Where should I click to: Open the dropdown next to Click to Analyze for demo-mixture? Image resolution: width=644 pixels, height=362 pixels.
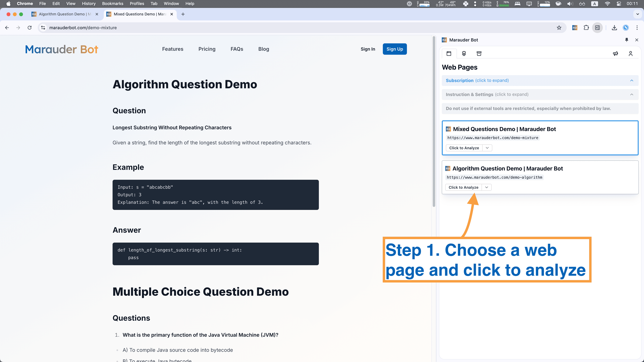tap(487, 148)
